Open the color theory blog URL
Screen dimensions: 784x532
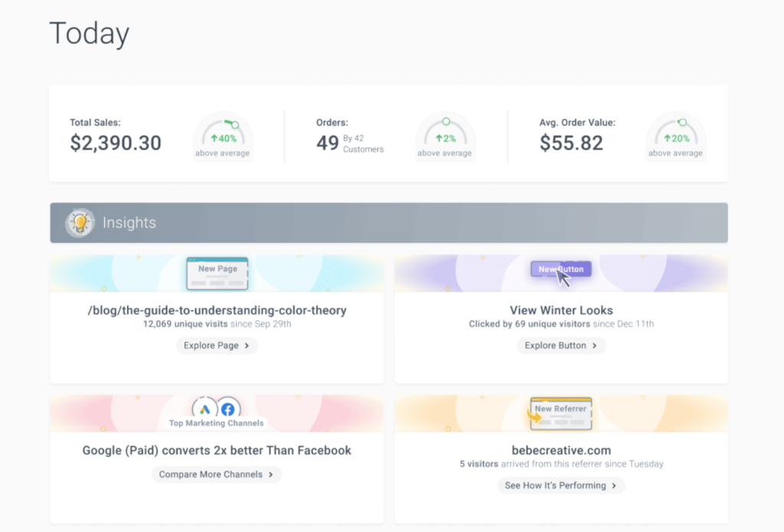[217, 311]
